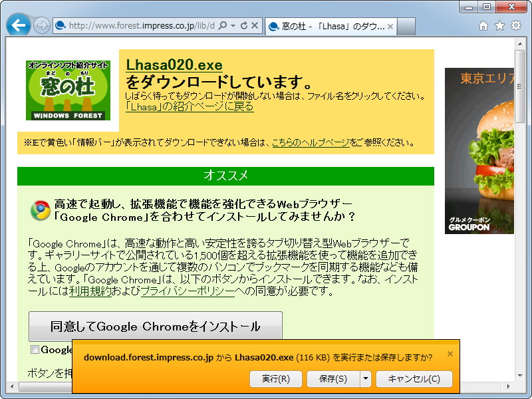Open the 利用規約 link
Image resolution: width=532 pixels, height=399 pixels.
pos(90,291)
